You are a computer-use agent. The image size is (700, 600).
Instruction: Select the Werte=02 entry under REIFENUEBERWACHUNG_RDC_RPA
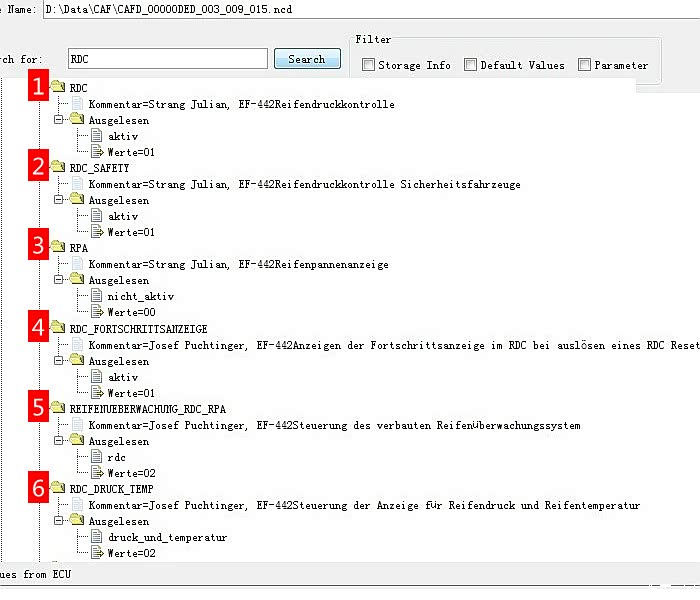pyautogui.click(x=130, y=473)
